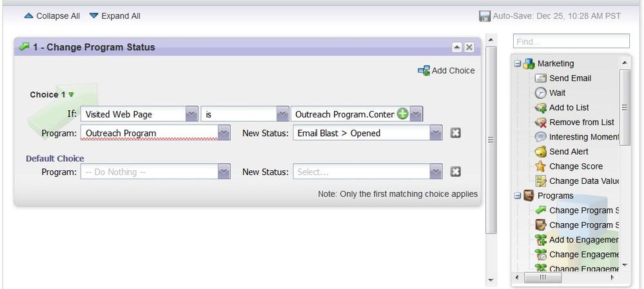Click the Add to List icon
644x289 pixels.
coord(540,108)
